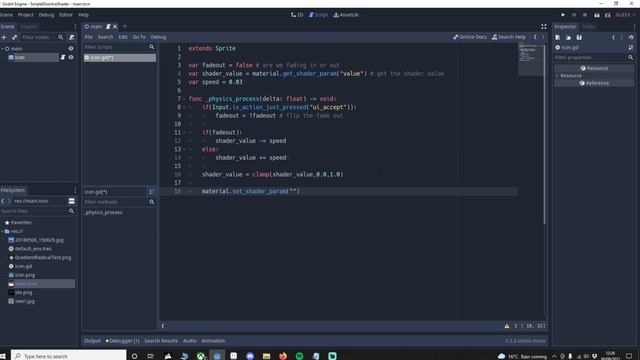
Task: Toggle visibility of main node
Action: click(71, 49)
